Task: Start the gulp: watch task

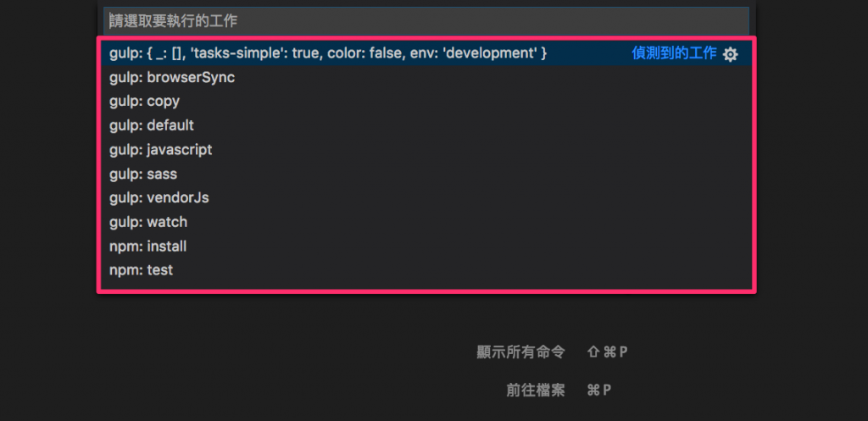Action: point(426,223)
